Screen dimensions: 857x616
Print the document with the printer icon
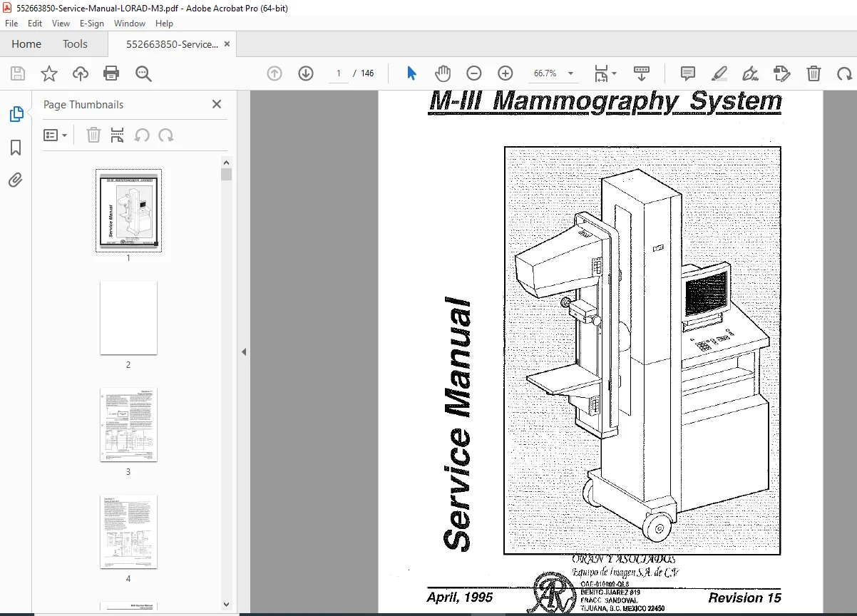pyautogui.click(x=111, y=73)
